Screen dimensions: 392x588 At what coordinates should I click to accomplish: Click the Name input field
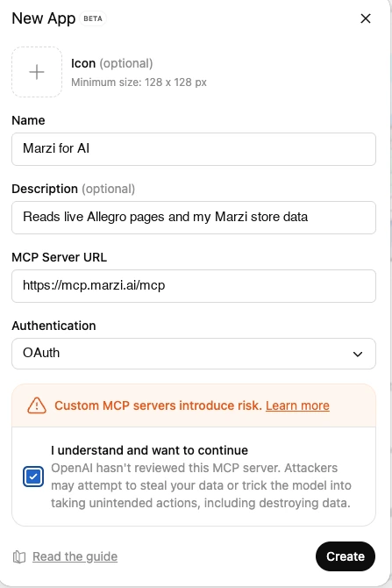194,149
